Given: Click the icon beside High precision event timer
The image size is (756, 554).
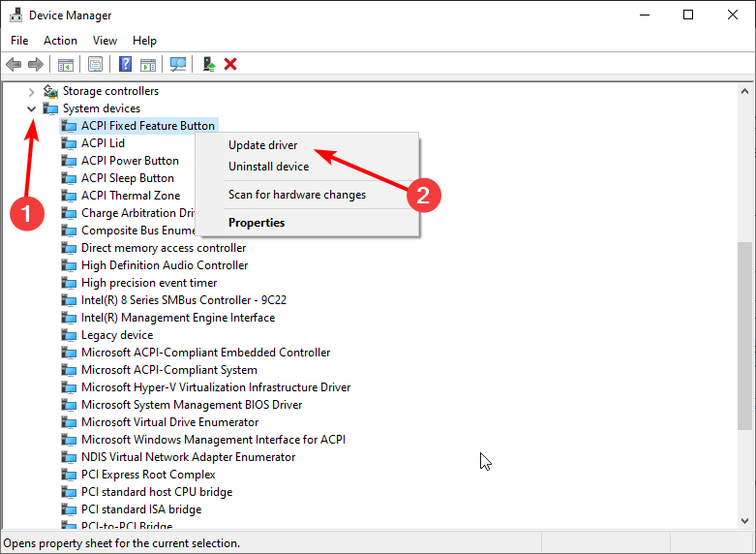Looking at the screenshot, I should pos(69,283).
